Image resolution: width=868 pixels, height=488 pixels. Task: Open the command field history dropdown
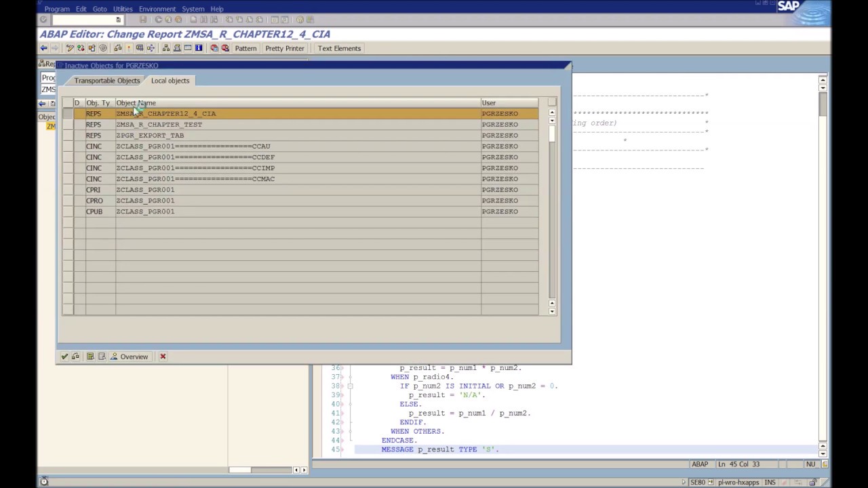tap(118, 20)
